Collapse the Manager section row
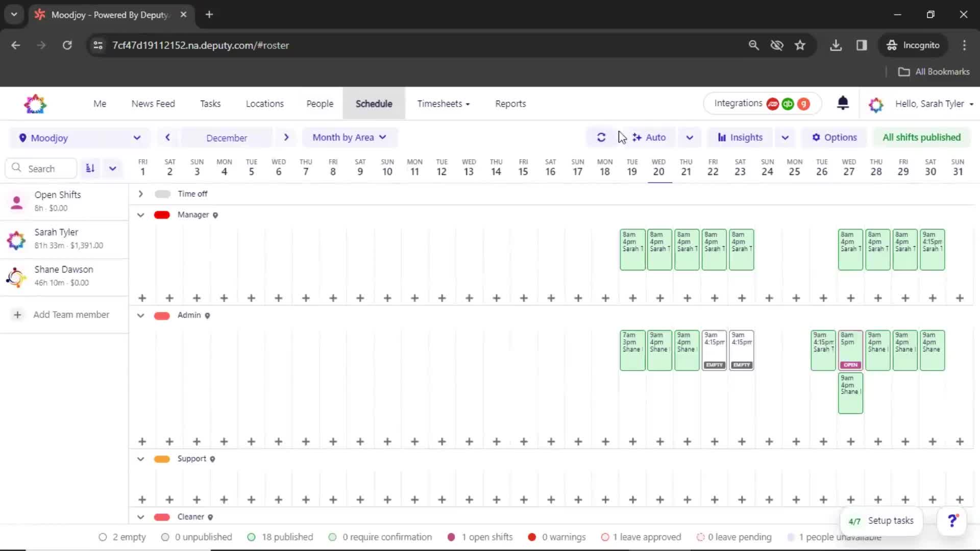 click(140, 214)
